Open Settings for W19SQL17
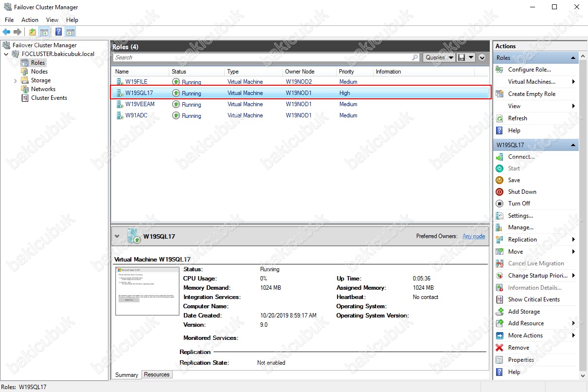This screenshot has height=392, width=588. coord(520,216)
